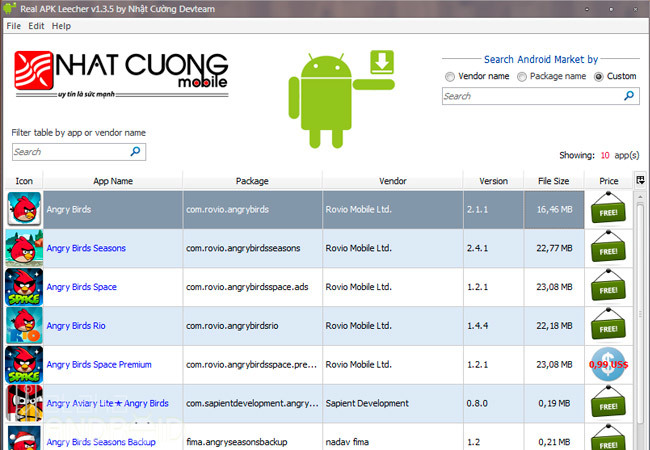
Task: Select file size 16,46 MB cell
Action: [554, 209]
